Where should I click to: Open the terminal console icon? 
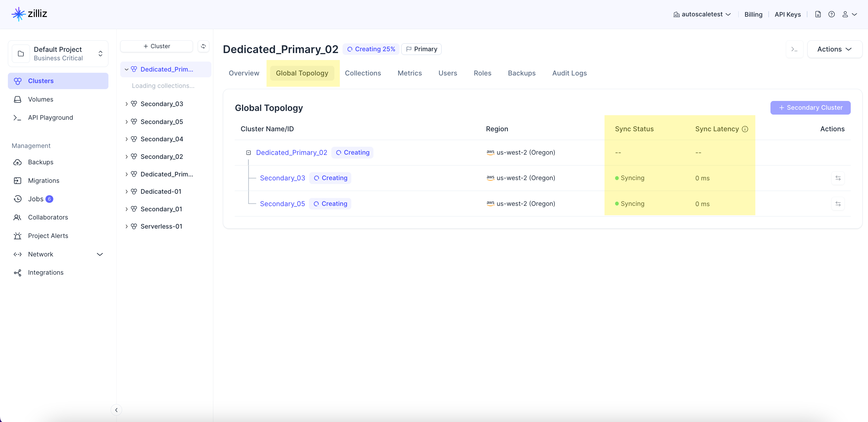794,49
